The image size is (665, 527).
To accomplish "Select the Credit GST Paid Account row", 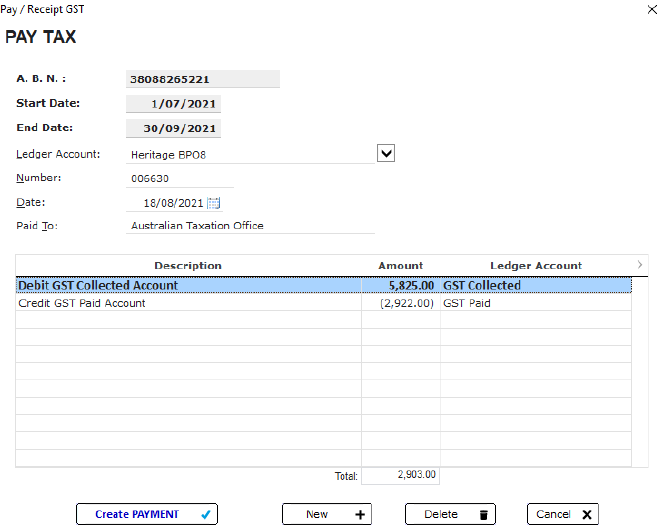I will [324, 303].
